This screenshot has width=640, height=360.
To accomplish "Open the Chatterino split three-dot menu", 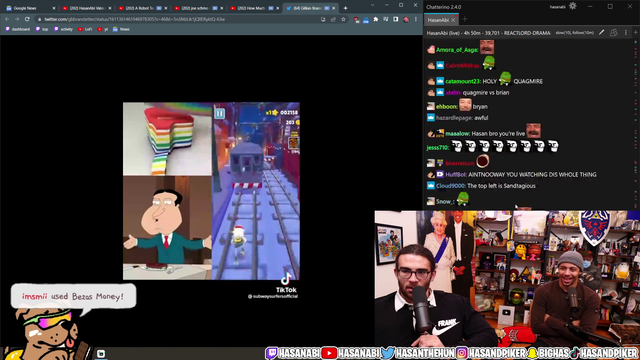I will [x=626, y=33].
